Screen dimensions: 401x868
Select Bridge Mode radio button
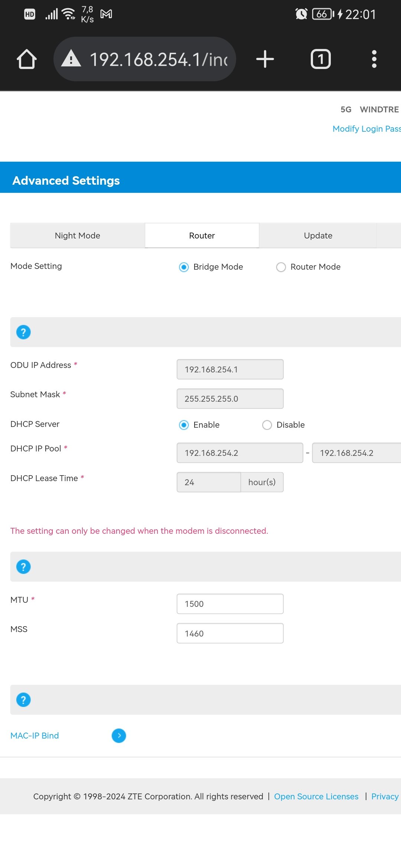[184, 267]
